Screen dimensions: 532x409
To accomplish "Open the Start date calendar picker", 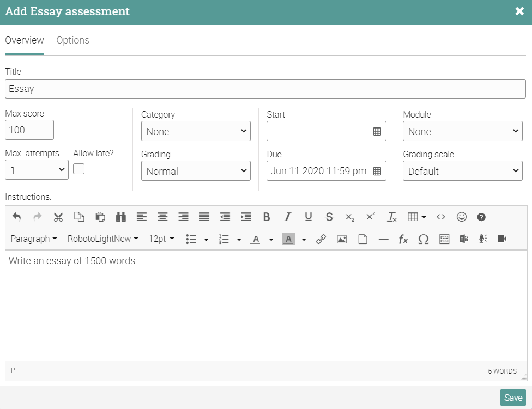I will pos(377,131).
